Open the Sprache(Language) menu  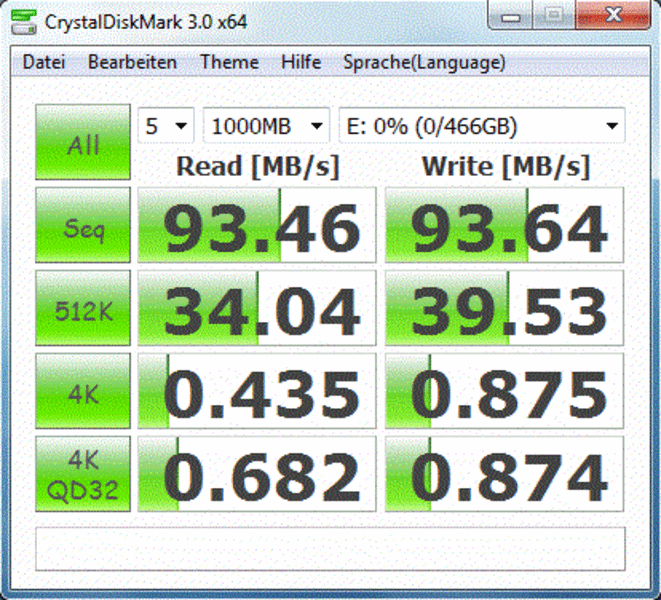(x=424, y=62)
